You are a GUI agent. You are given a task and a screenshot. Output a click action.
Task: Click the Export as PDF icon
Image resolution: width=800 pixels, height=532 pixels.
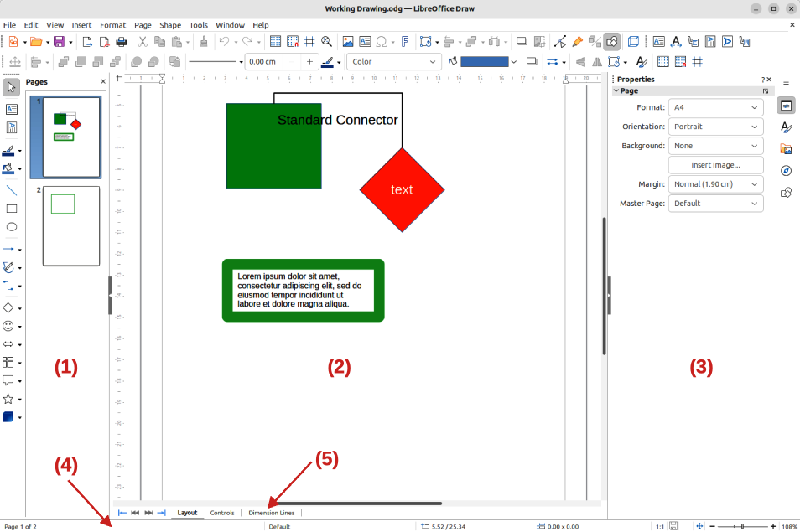coord(104,42)
